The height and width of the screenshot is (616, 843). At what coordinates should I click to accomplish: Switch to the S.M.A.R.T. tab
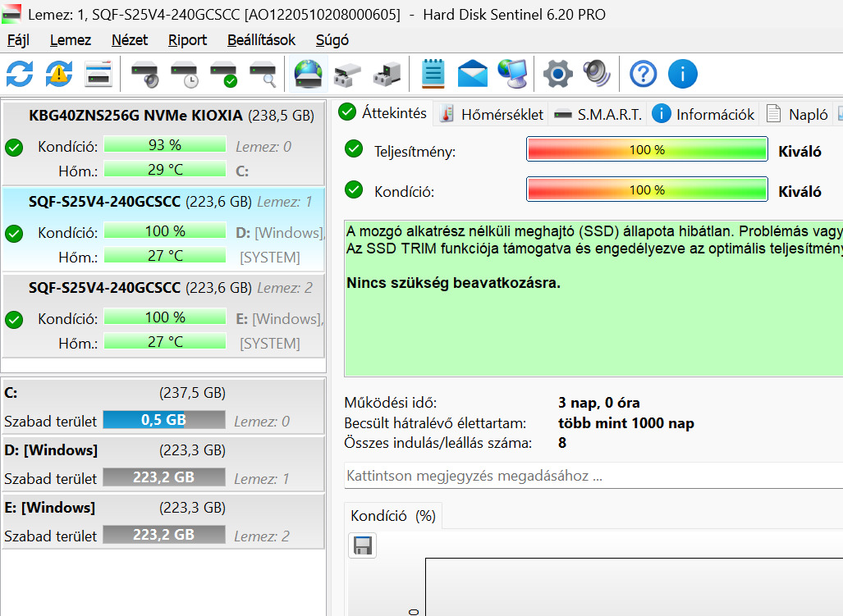tap(598, 114)
